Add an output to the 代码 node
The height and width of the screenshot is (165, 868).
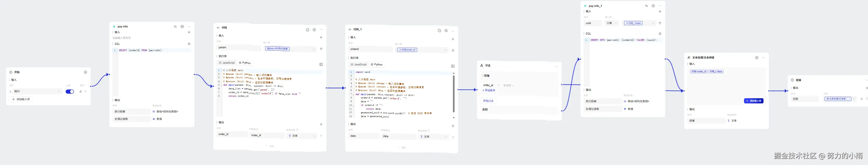pyautogui.click(x=321, y=124)
